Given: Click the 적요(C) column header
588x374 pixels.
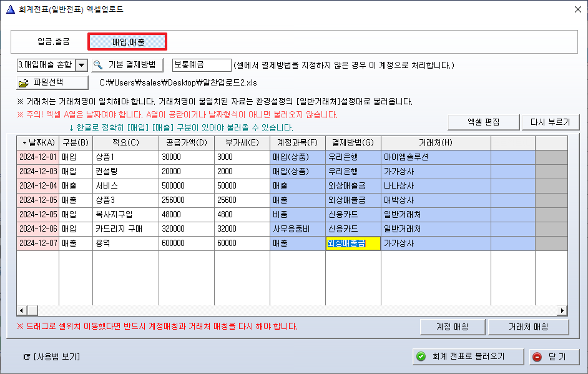Looking at the screenshot, I should tap(125, 143).
